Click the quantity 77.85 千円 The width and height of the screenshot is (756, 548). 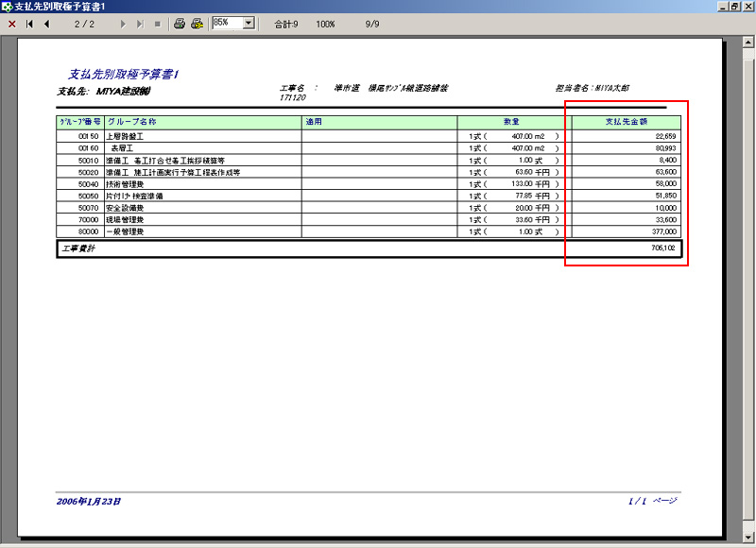(x=532, y=196)
